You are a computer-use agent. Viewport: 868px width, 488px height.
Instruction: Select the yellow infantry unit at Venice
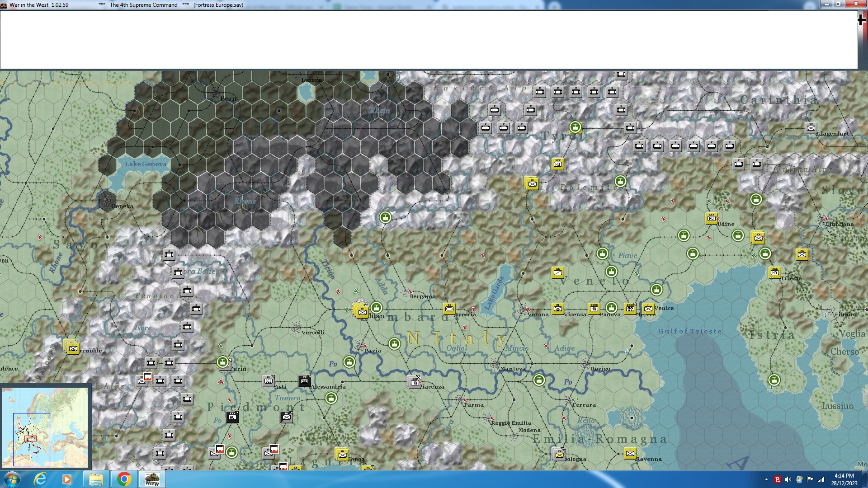coord(648,309)
